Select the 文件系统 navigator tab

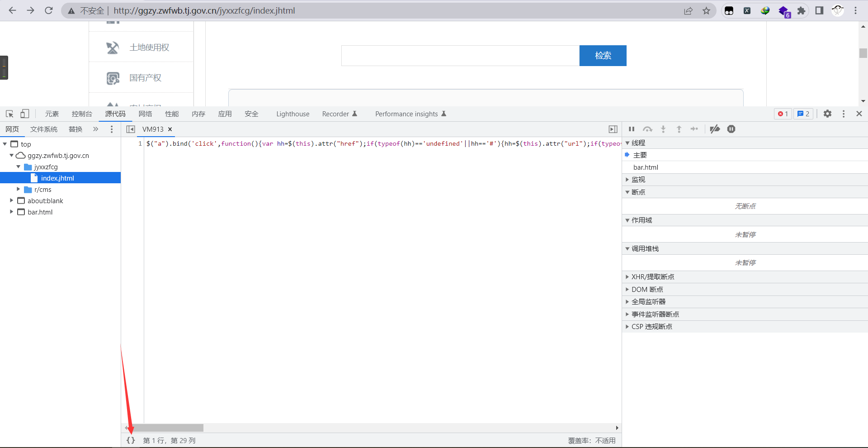(x=44, y=129)
